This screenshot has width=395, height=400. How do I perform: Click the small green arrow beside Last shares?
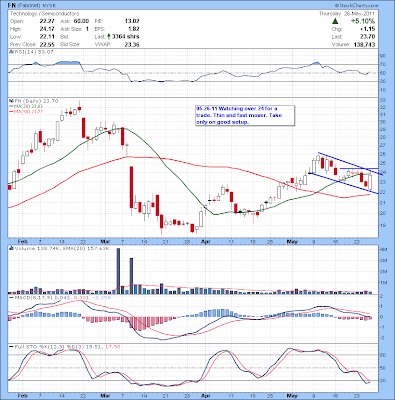(x=109, y=37)
